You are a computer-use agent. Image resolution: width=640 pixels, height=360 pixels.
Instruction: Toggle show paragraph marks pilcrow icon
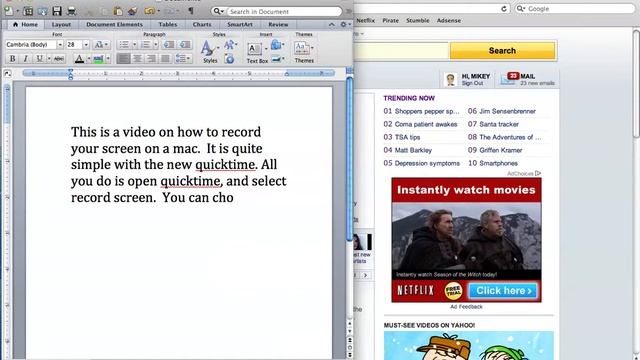click(x=191, y=11)
